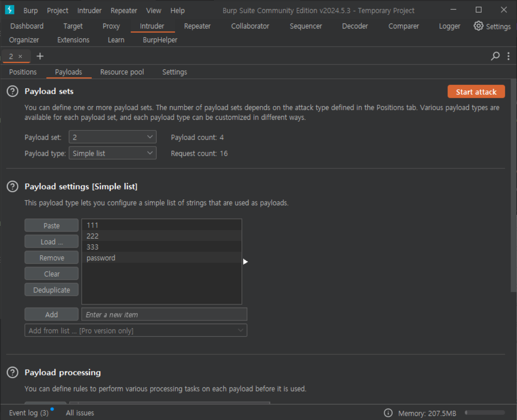Click the Deduplicate button
Screen dimensions: 517x420
point(51,290)
